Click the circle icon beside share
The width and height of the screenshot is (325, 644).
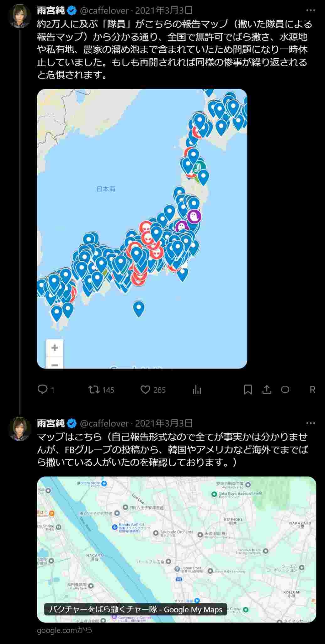click(x=285, y=390)
